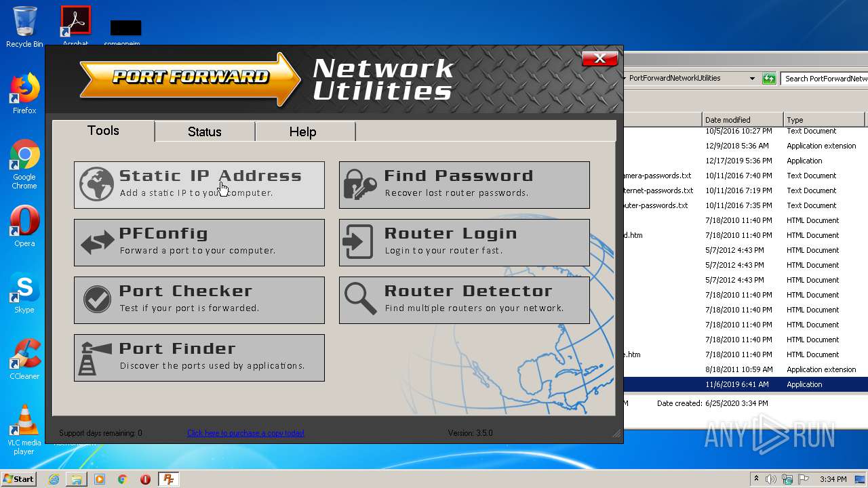
Task: Open Opera from the taskbar
Action: pos(145,479)
